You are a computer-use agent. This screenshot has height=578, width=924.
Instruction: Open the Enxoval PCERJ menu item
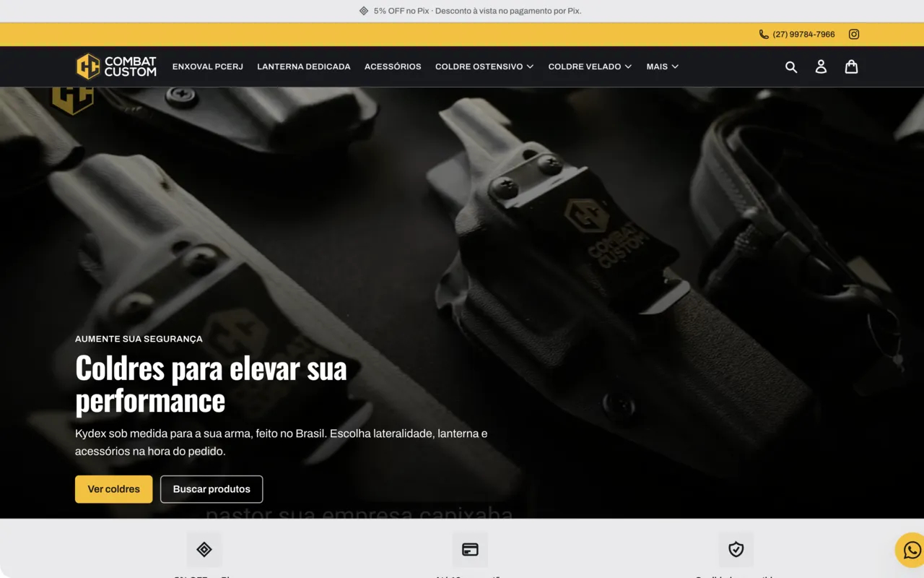click(x=208, y=66)
